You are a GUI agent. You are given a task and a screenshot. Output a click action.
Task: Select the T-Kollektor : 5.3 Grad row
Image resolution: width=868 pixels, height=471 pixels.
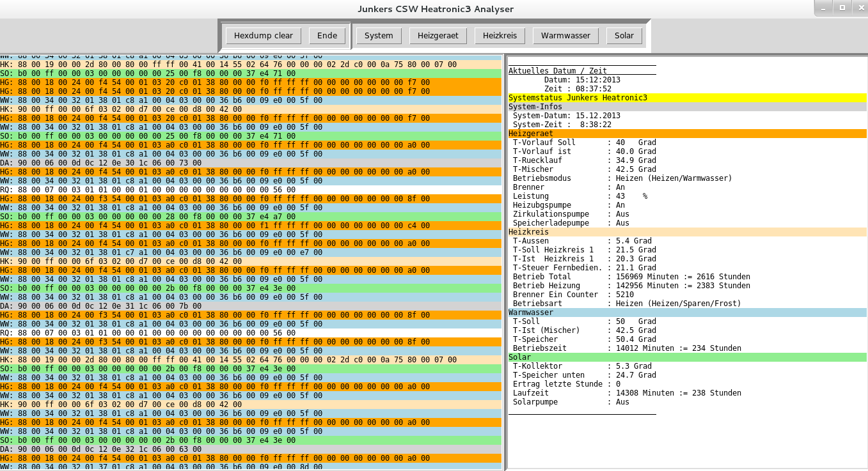pyautogui.click(x=582, y=366)
